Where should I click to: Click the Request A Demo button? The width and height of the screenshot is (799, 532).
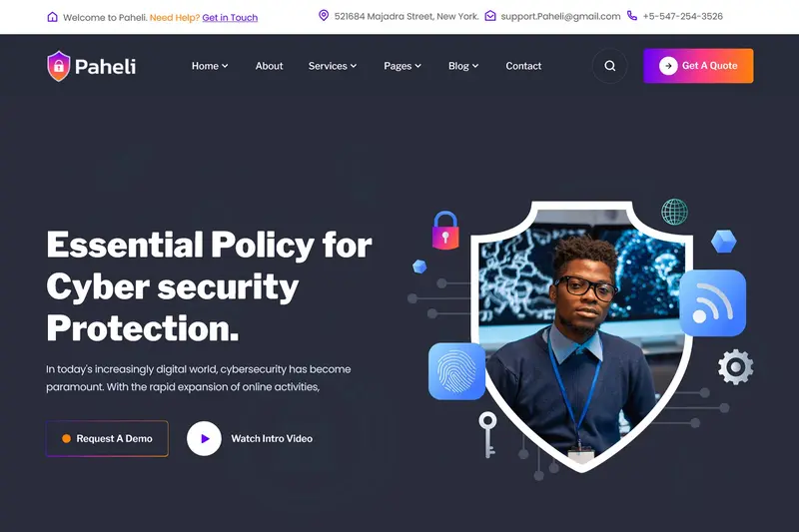point(107,438)
